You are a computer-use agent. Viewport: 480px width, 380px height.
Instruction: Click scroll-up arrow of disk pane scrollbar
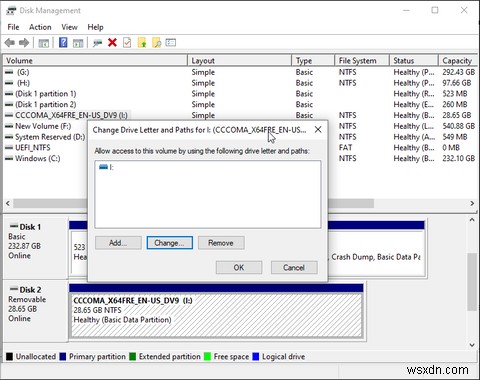pyautogui.click(x=472, y=220)
